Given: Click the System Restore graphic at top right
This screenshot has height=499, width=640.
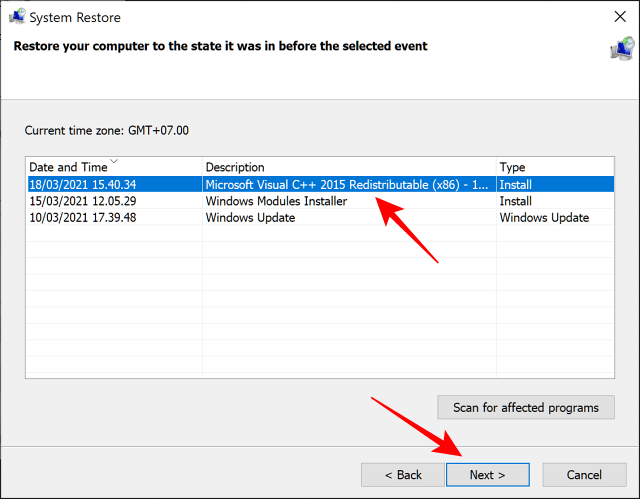Looking at the screenshot, I should coord(622,49).
